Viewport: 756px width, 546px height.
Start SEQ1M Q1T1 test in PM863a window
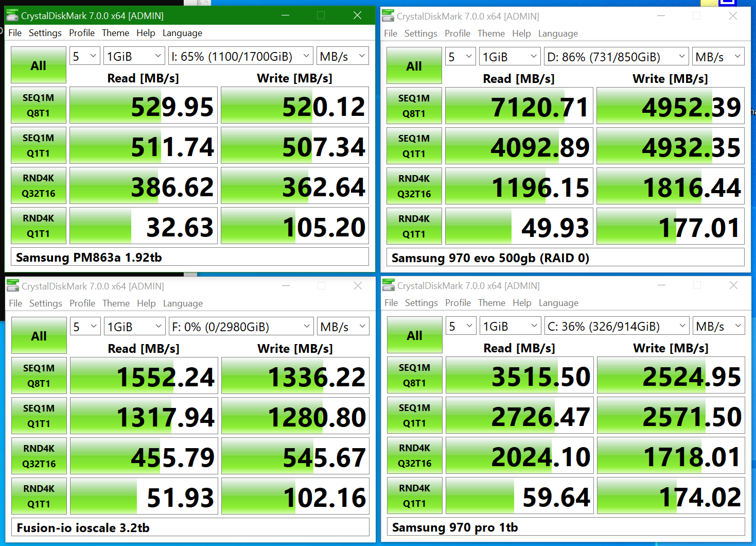39,145
